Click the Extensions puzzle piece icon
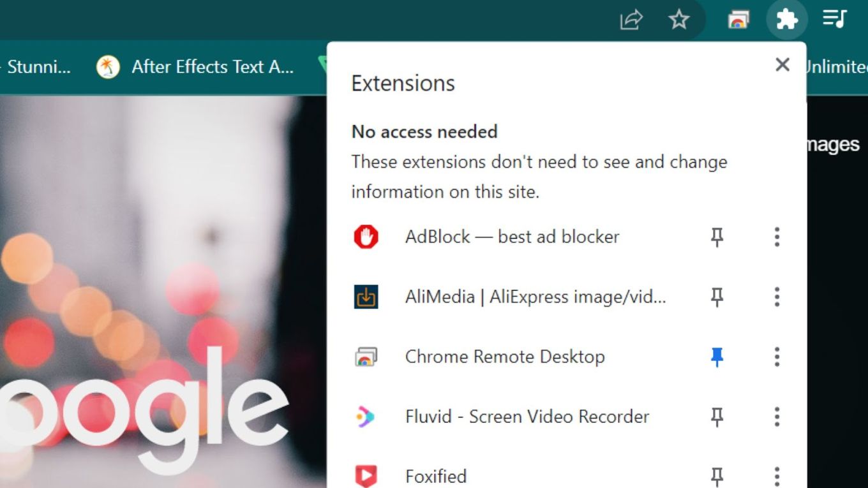The image size is (868, 488). (786, 20)
